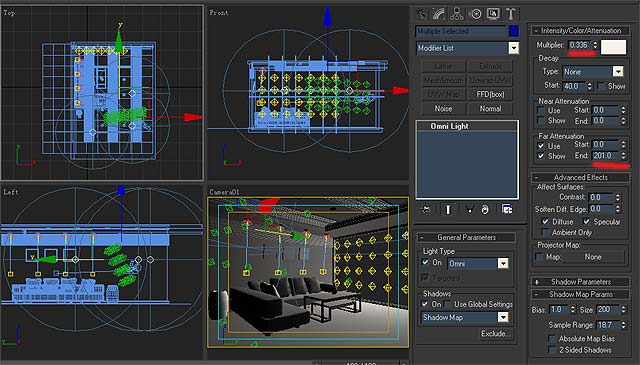Click Make Unique icon below stack
This screenshot has height=365, width=640.
coord(469,210)
